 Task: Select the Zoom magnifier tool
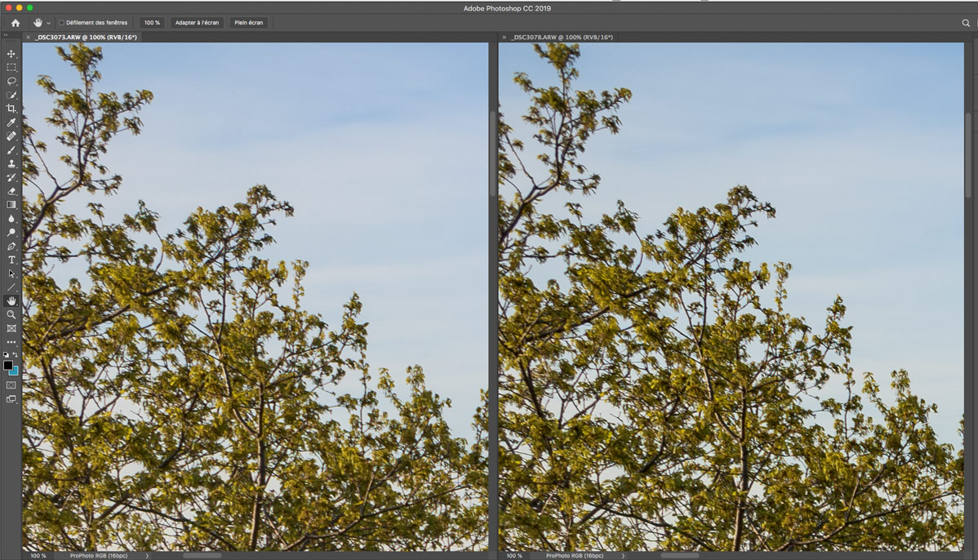11,315
